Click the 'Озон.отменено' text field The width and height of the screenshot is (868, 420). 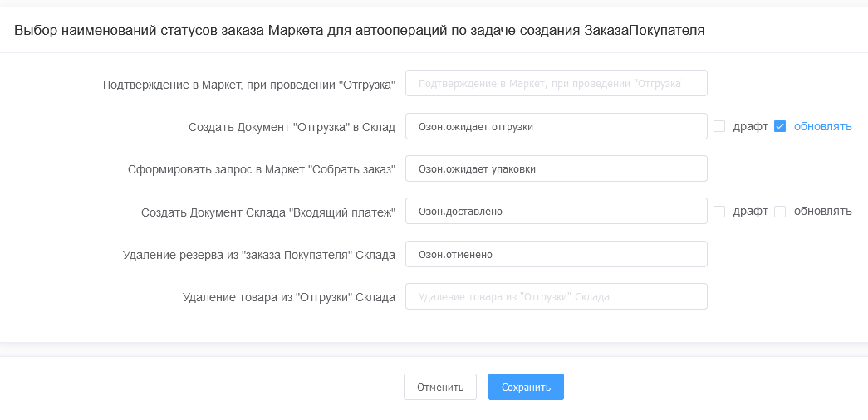556,255
